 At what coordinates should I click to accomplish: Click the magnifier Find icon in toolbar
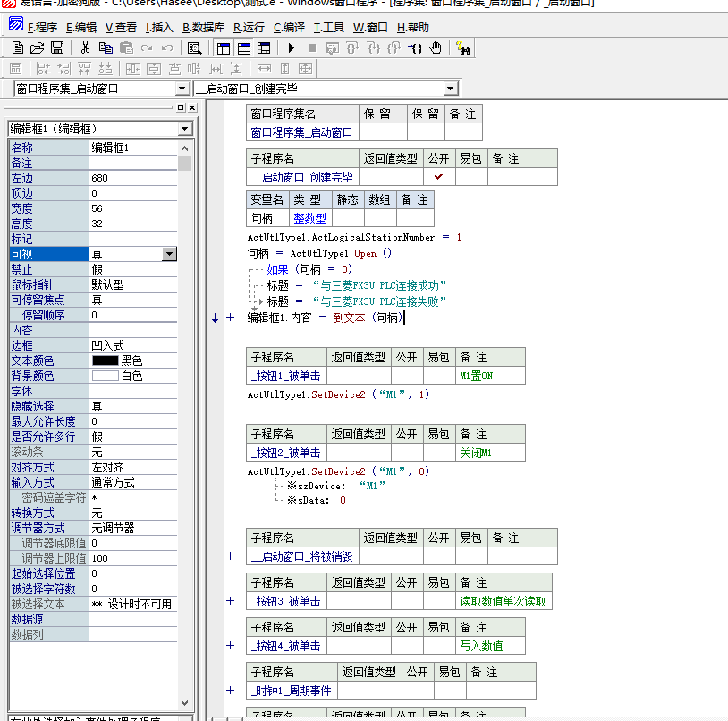[x=193, y=47]
